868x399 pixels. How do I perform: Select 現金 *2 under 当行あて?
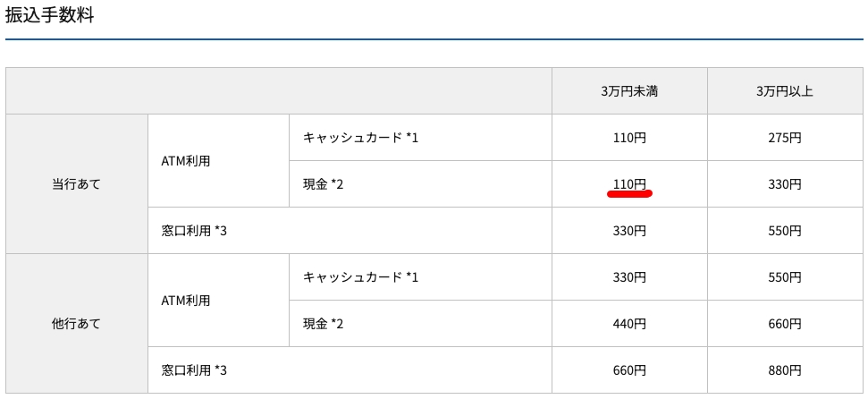(323, 184)
